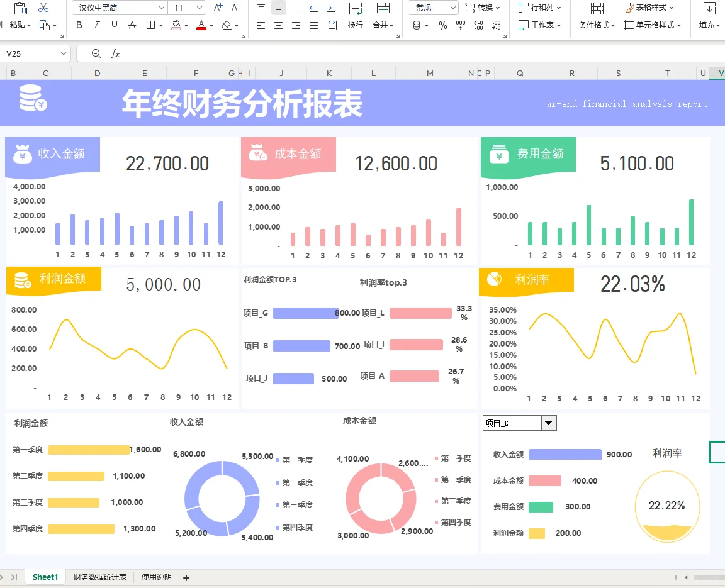Click the zoom magnifier icon in formula bar
The width and height of the screenshot is (725, 588).
tap(96, 53)
